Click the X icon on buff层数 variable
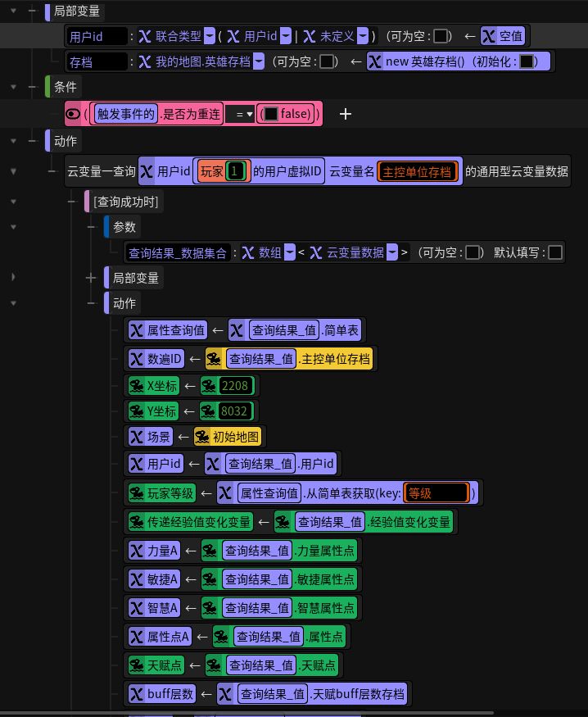Screen dimensions: 588x717 pos(136,694)
